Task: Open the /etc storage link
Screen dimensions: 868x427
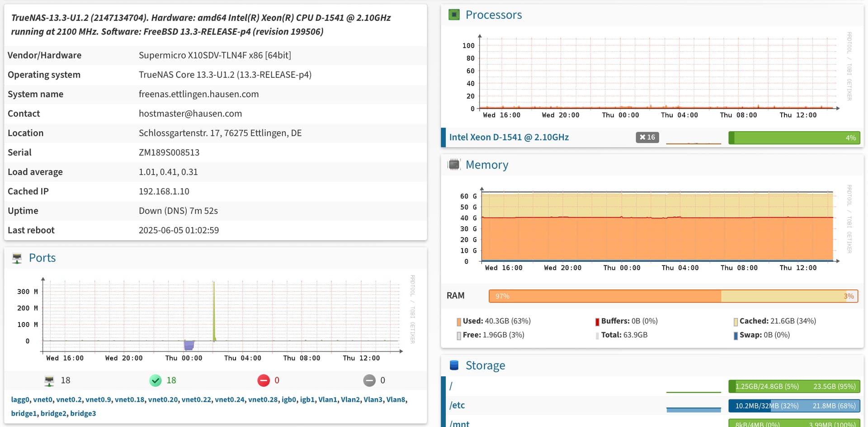Action: 457,405
